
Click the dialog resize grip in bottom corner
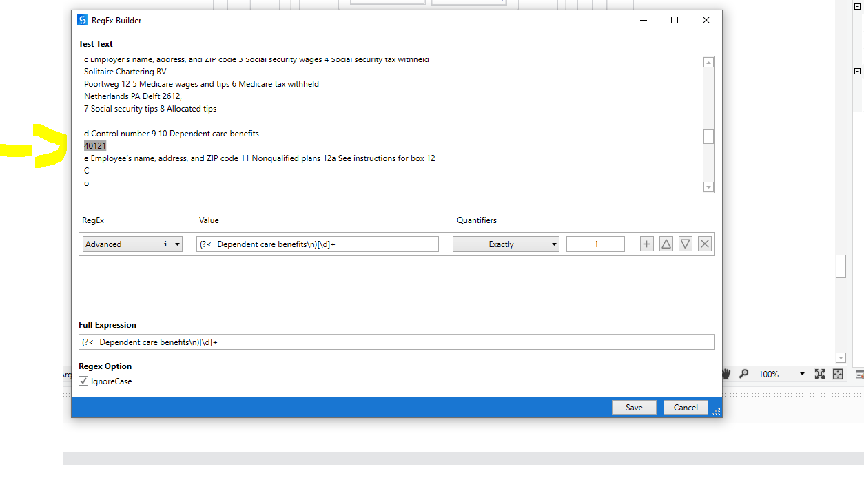coord(717,412)
